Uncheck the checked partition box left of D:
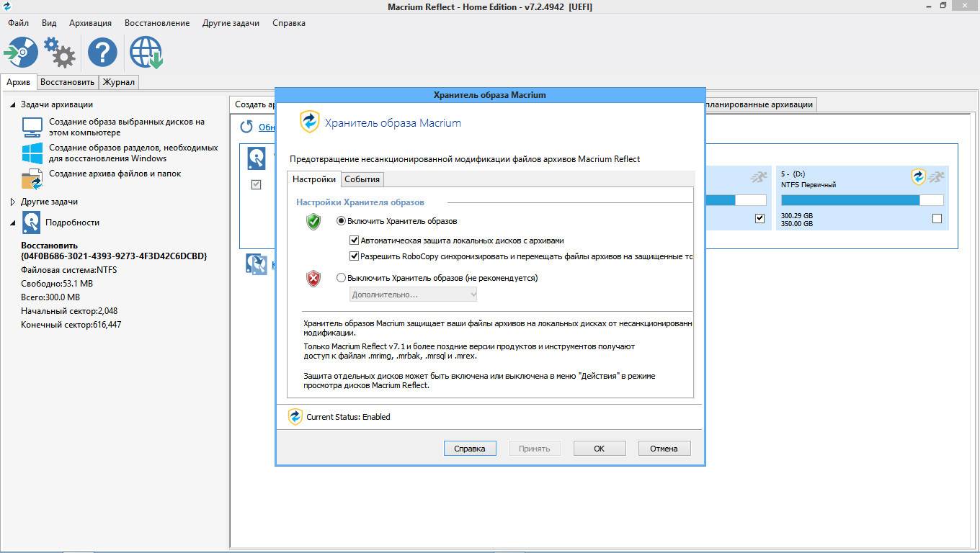The image size is (980, 553). tap(759, 218)
